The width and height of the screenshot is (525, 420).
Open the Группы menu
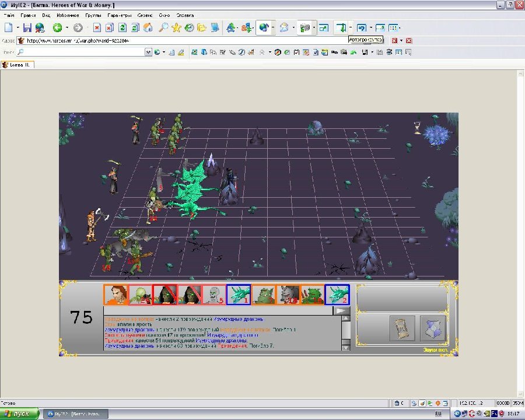point(93,15)
